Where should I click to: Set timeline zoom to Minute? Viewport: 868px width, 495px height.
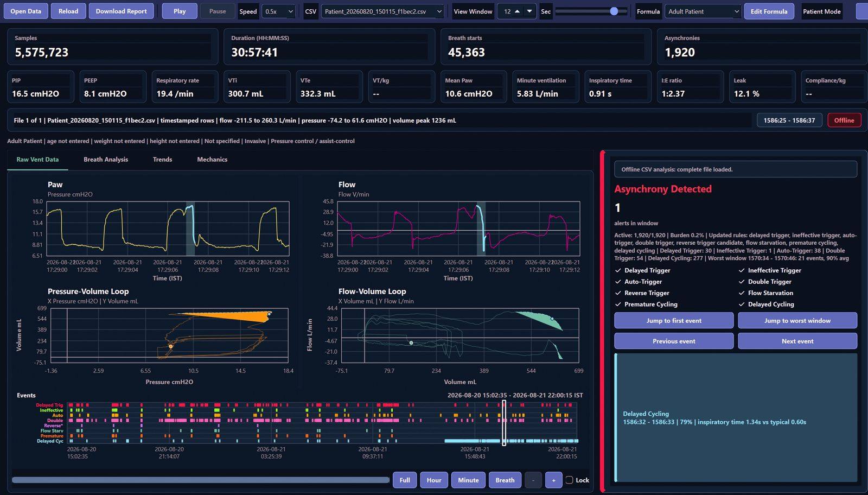point(468,480)
